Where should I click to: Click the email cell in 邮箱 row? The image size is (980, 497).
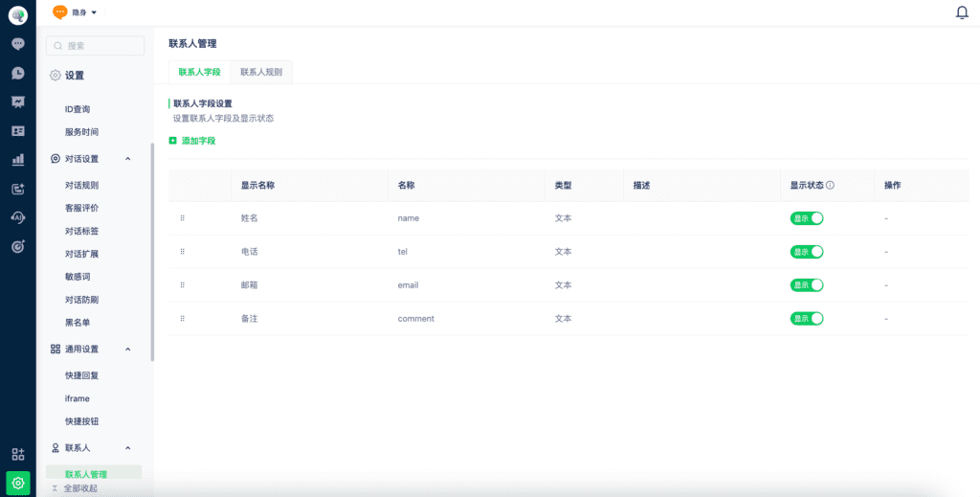click(x=408, y=285)
